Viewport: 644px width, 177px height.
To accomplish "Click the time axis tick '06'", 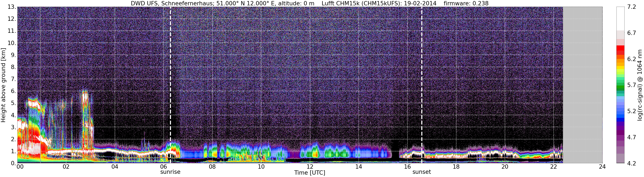I will [x=163, y=167].
